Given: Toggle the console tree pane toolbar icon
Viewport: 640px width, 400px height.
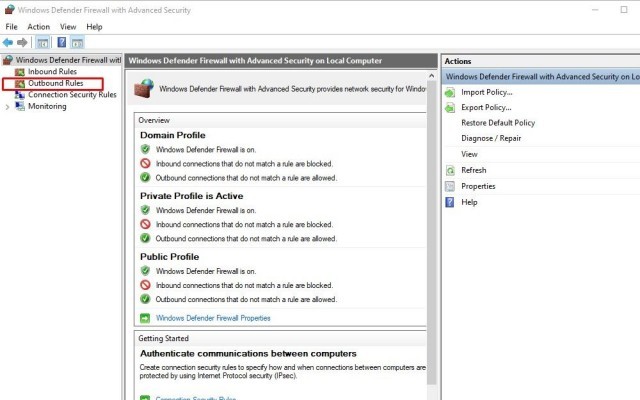Looking at the screenshot, I should coord(42,42).
